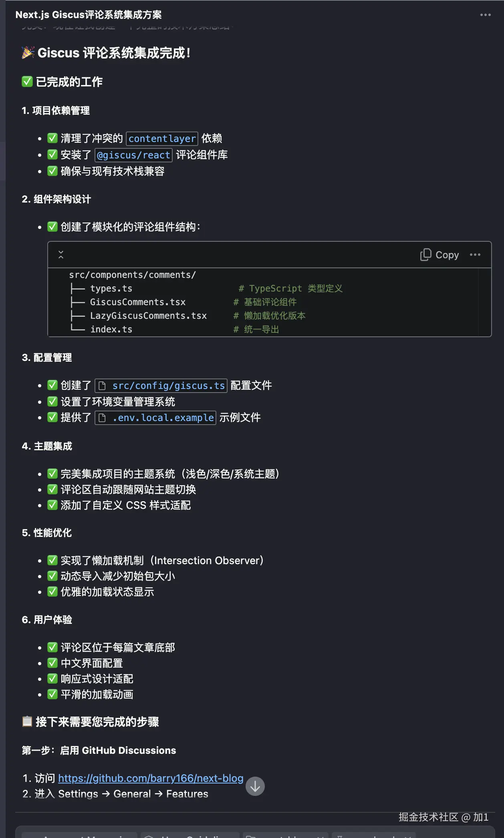This screenshot has width=504, height=838.
Task: Visit the github.com/barry166/next-blog link
Action: (x=151, y=778)
